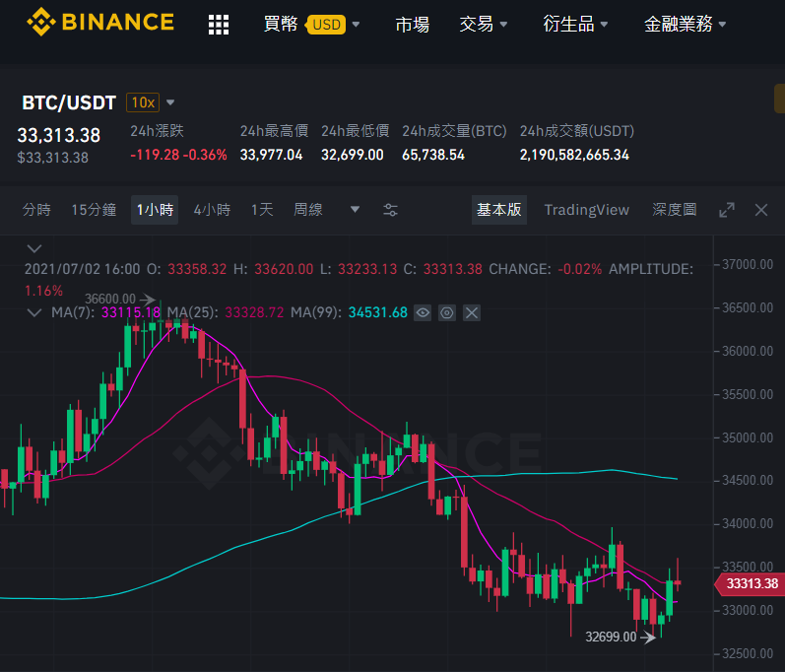Click MA(25) value 33328.72
This screenshot has height=672, width=785.
[254, 313]
